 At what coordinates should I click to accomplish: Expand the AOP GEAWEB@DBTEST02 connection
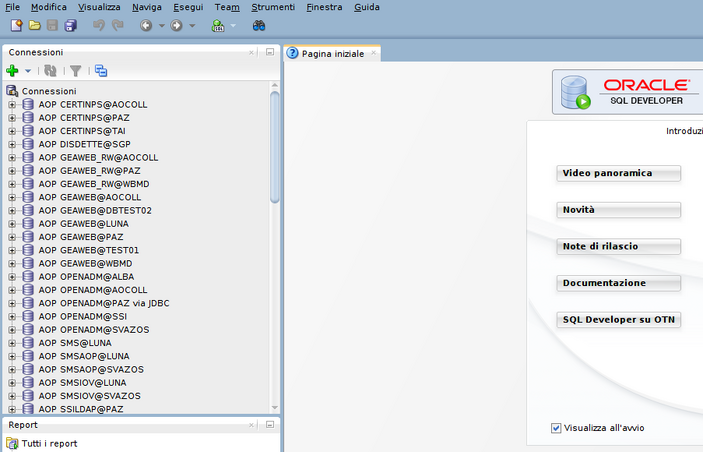tap(12, 211)
